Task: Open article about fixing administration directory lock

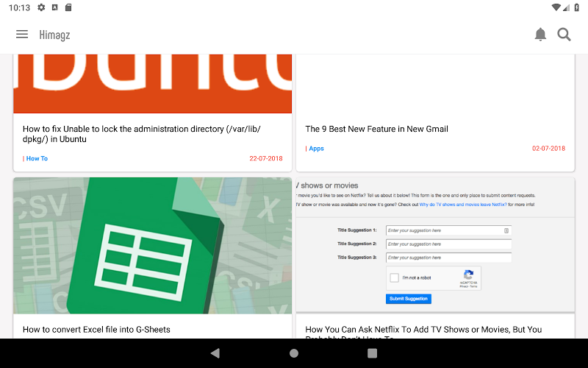Action: pos(142,134)
